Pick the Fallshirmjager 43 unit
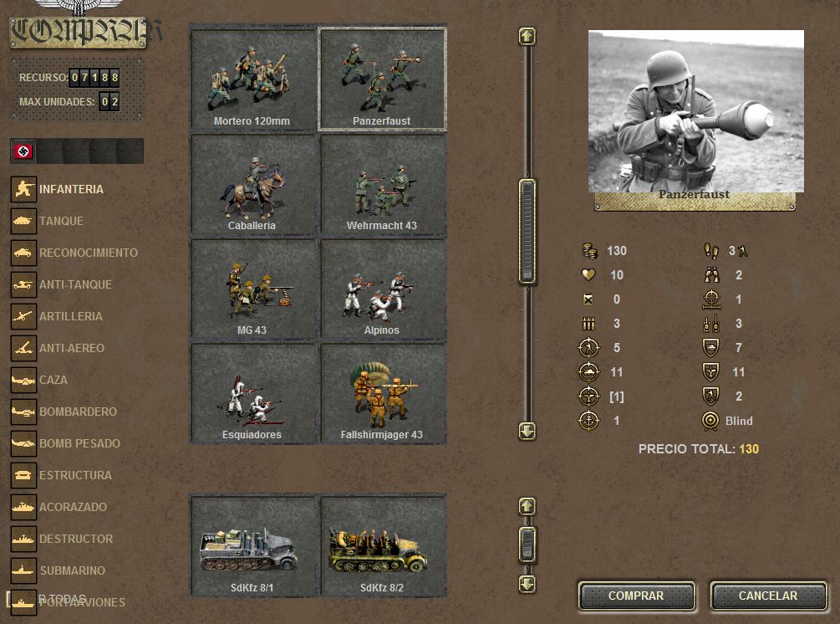 (382, 393)
